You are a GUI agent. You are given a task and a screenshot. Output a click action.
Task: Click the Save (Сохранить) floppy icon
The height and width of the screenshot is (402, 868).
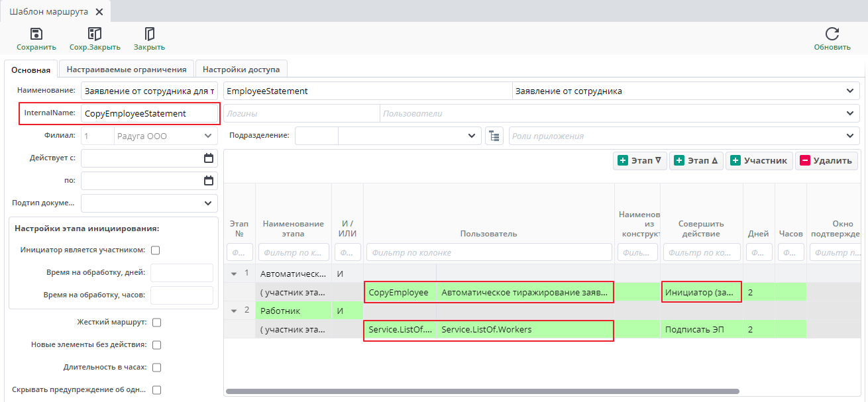point(36,34)
